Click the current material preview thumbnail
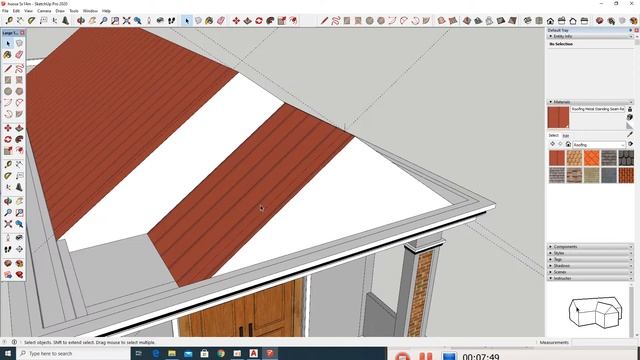This screenshot has height=360, width=640. (558, 118)
